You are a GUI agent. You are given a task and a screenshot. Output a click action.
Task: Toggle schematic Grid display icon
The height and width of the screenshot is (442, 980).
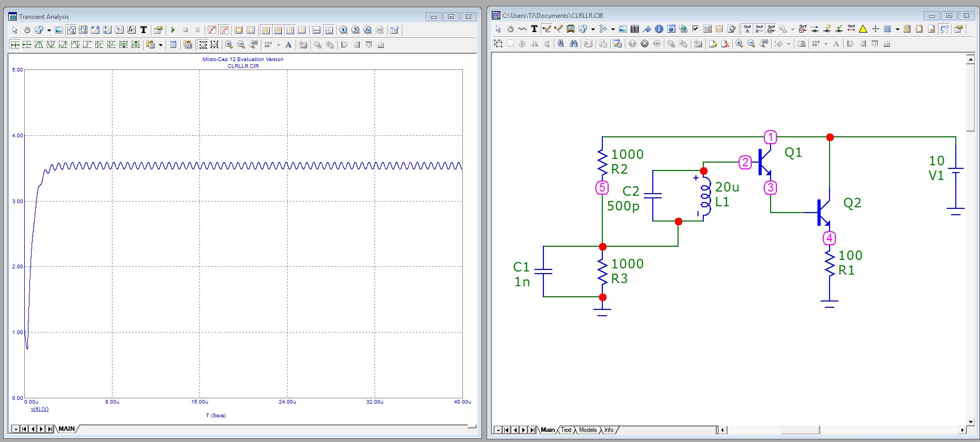pos(887,29)
